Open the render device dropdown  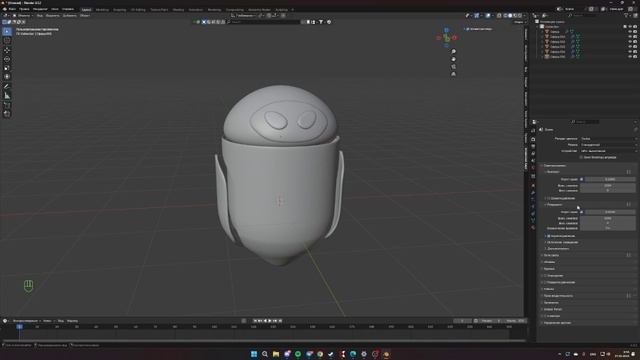[608, 151]
